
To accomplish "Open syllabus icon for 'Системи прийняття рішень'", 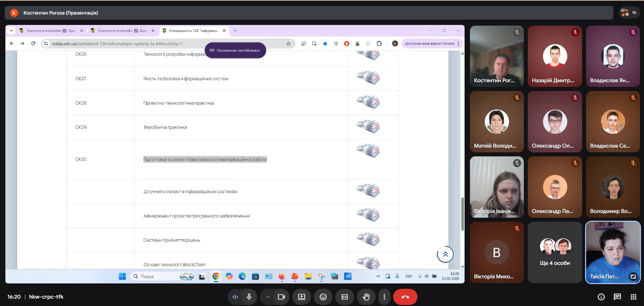I will tap(368, 239).
